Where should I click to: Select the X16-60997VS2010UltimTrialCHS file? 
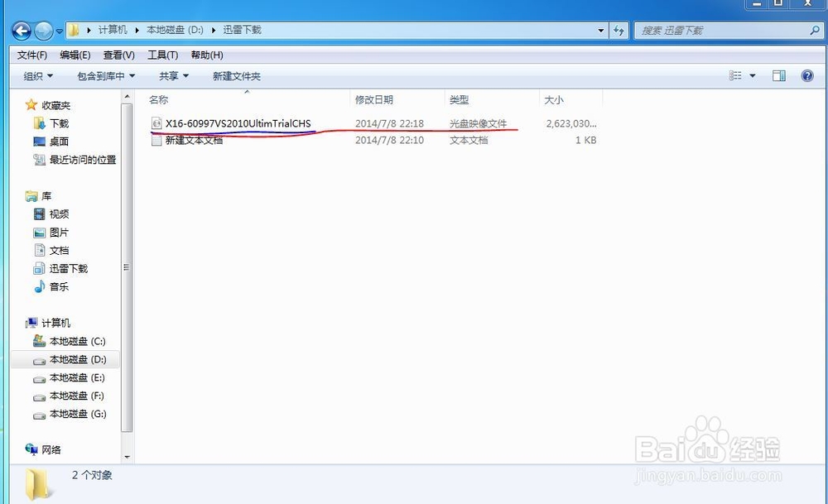click(x=238, y=123)
